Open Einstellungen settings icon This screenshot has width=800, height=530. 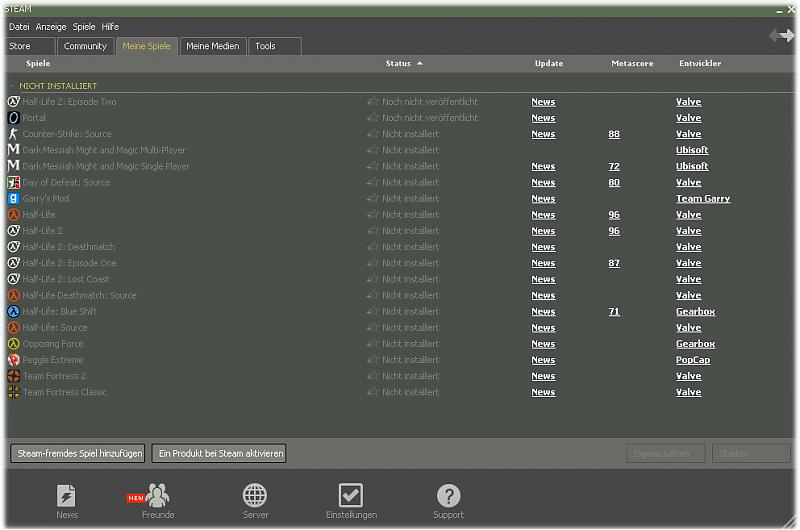pyautogui.click(x=351, y=497)
